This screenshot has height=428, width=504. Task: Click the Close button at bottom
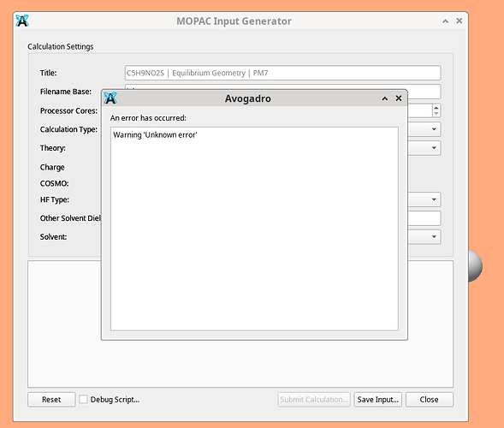click(430, 400)
